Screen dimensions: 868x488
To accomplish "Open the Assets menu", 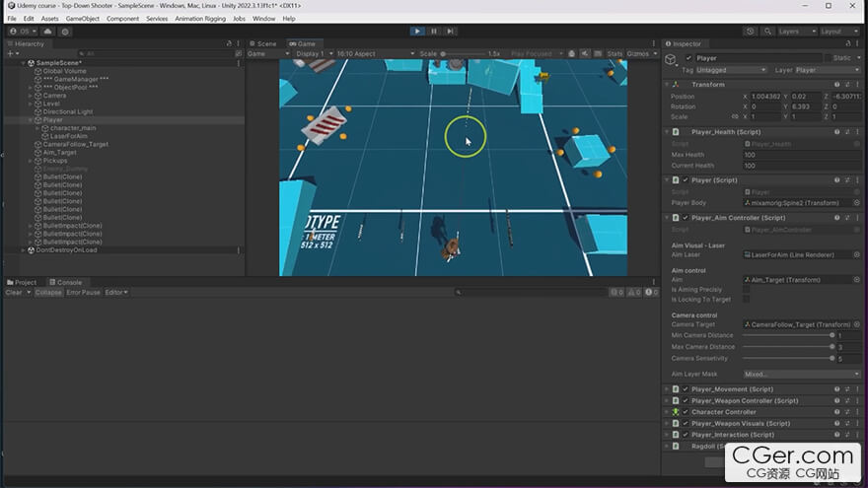I will click(x=50, y=19).
